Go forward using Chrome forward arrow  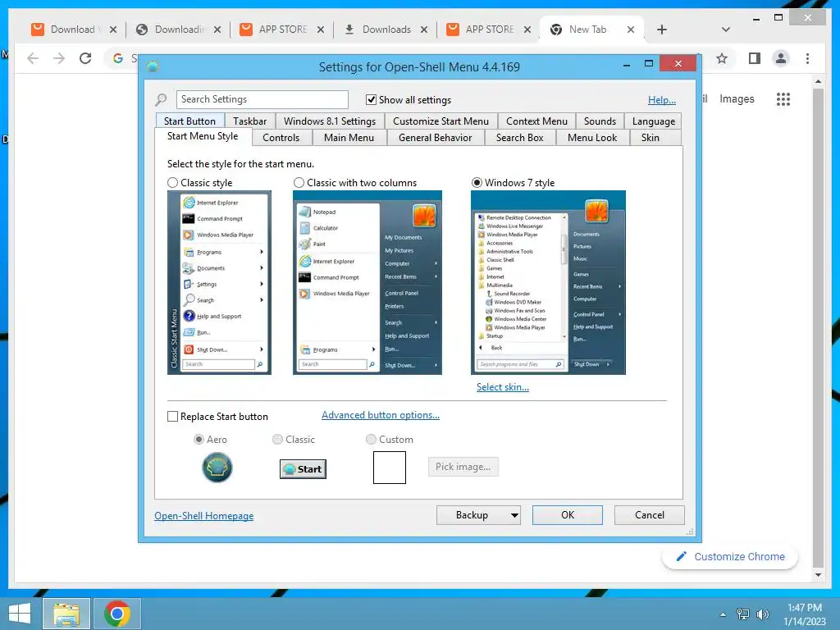tap(59, 58)
